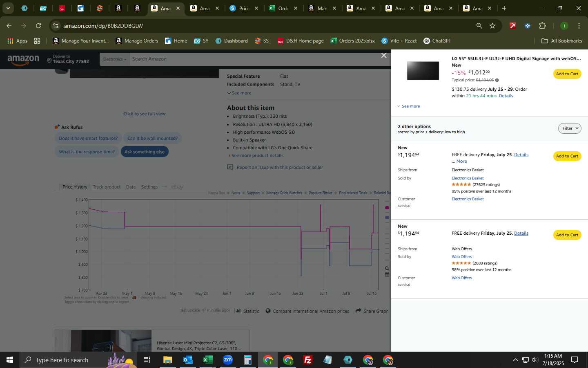Open Windows notification center

tap(575, 360)
